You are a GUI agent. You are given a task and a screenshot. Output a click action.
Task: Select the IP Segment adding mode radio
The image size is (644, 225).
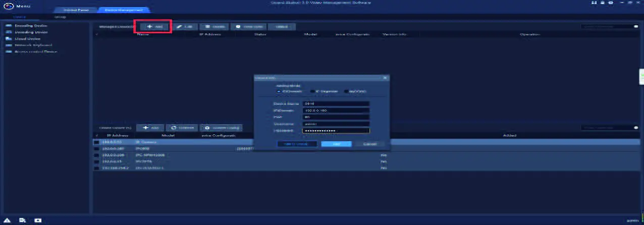(312, 91)
